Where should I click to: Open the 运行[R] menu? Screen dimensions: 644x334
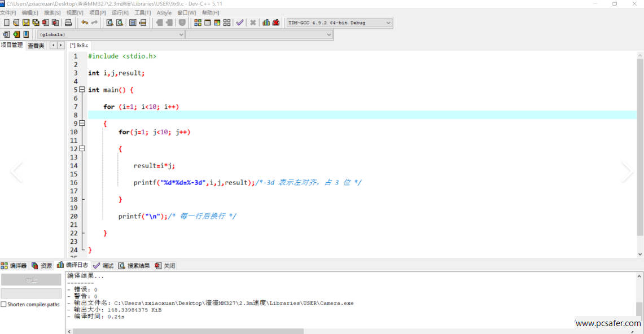120,12
